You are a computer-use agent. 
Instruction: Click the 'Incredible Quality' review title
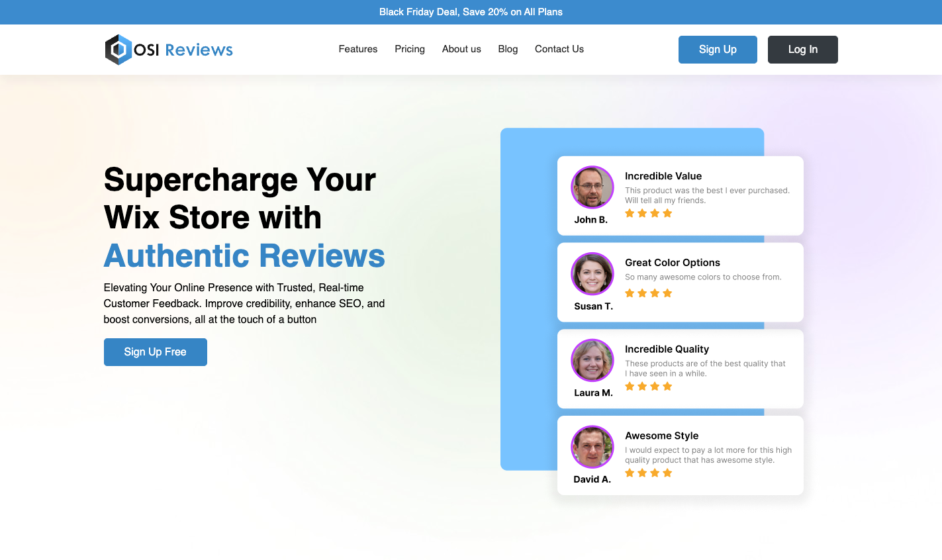(667, 350)
